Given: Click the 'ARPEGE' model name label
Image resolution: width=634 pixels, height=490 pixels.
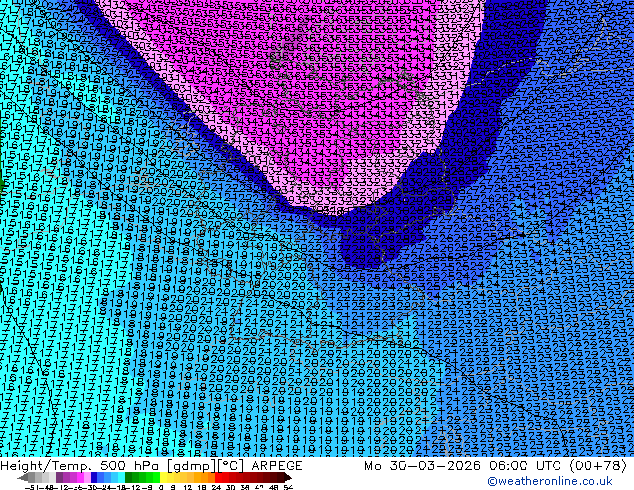Looking at the screenshot, I should coord(277,466).
